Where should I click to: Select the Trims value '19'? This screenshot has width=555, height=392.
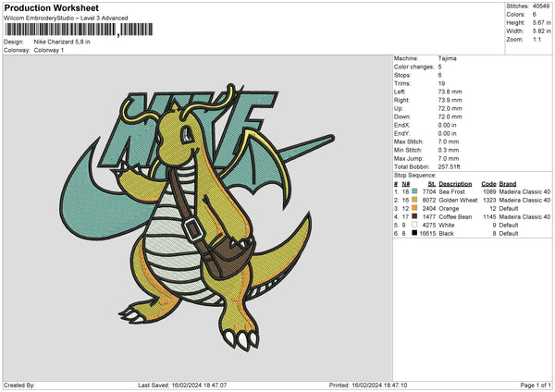coord(441,83)
